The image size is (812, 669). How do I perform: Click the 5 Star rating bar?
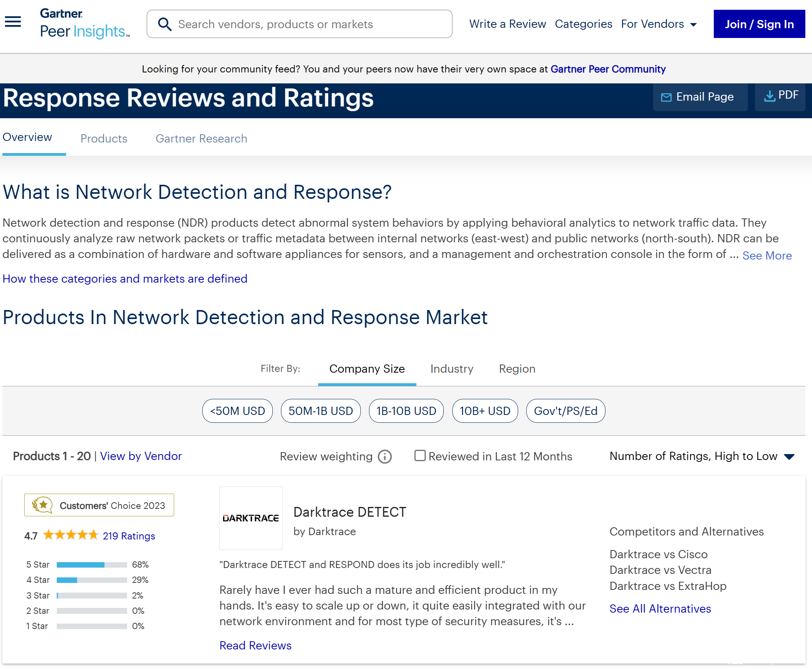(x=92, y=565)
